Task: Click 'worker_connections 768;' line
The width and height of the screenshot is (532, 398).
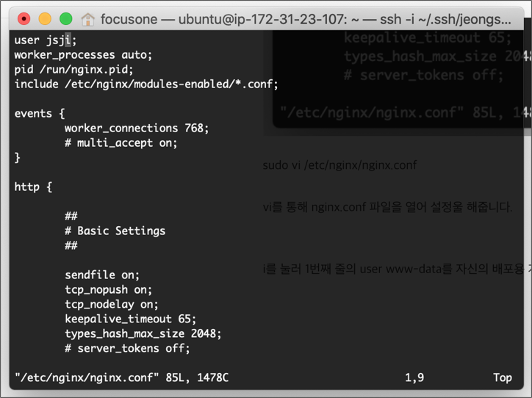Action: [x=137, y=129]
